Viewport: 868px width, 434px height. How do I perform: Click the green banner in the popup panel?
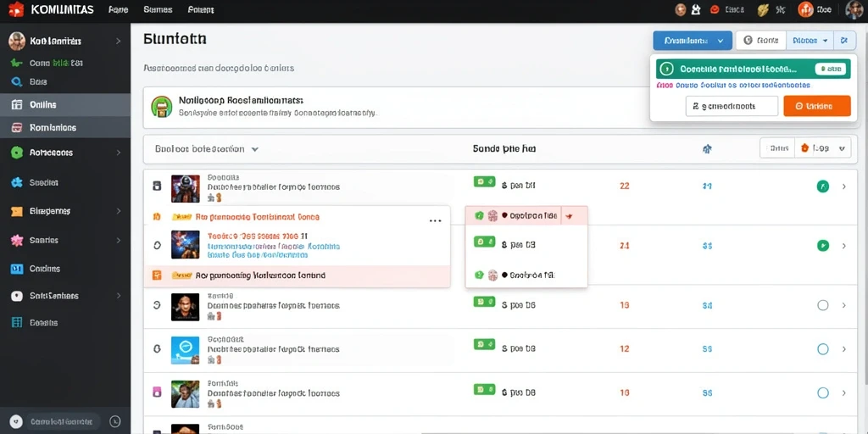tap(753, 70)
